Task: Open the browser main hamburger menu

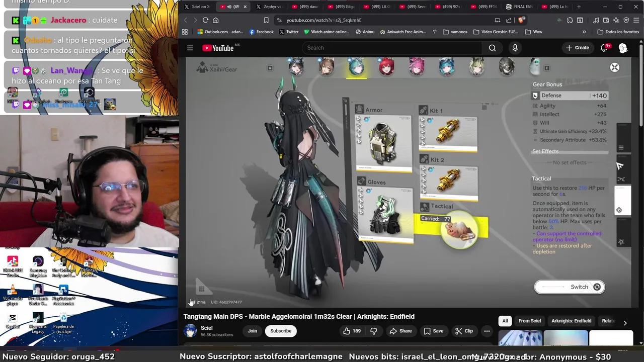Action: tap(636, 20)
